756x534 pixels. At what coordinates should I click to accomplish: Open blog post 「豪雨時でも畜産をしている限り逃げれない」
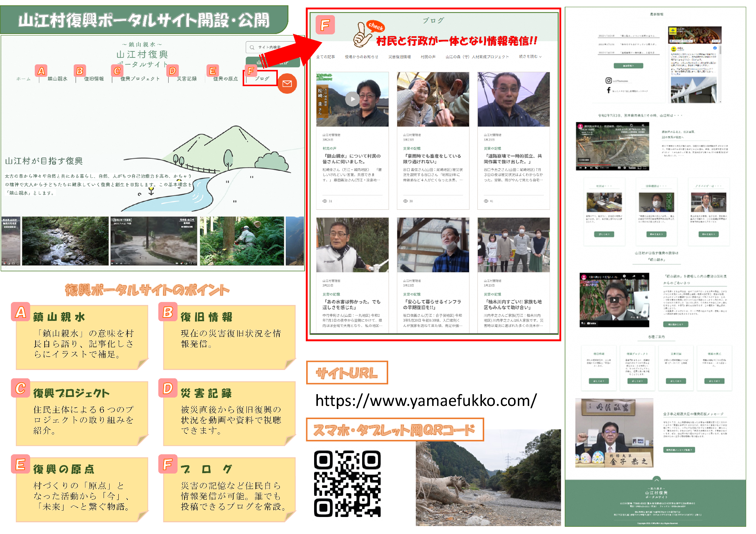pyautogui.click(x=432, y=159)
